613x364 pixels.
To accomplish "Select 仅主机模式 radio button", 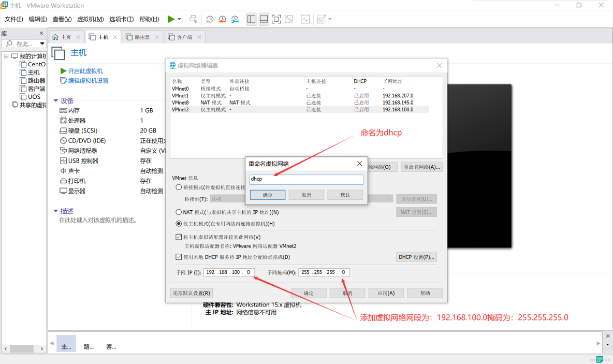I will pos(179,224).
